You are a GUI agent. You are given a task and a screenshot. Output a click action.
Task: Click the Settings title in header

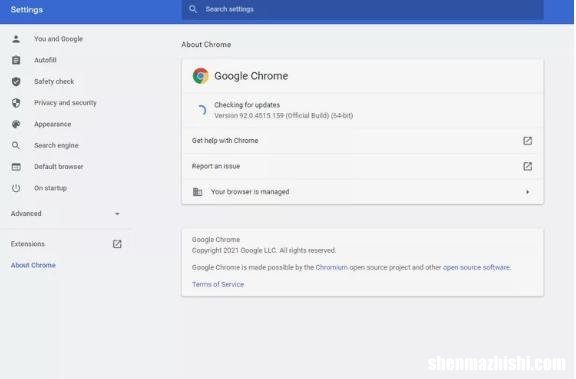pos(26,10)
